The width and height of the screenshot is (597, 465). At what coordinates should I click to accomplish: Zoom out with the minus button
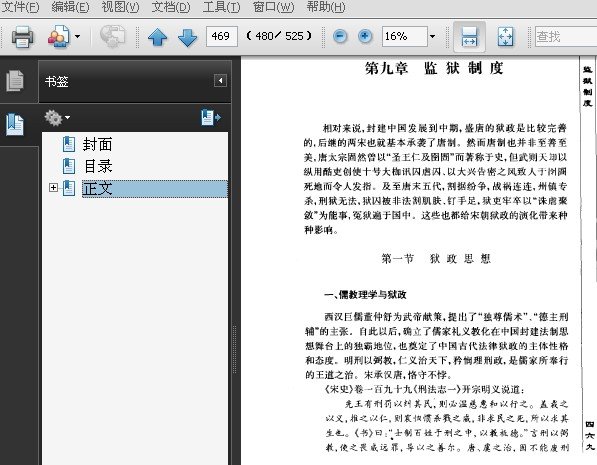tap(340, 37)
